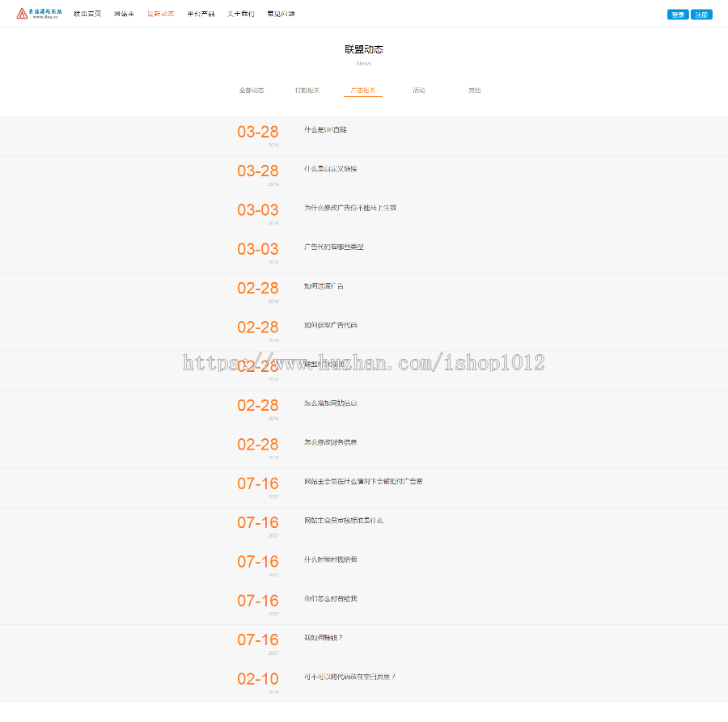Switch to the 其他 tab
This screenshot has height=722, width=728.
475,91
